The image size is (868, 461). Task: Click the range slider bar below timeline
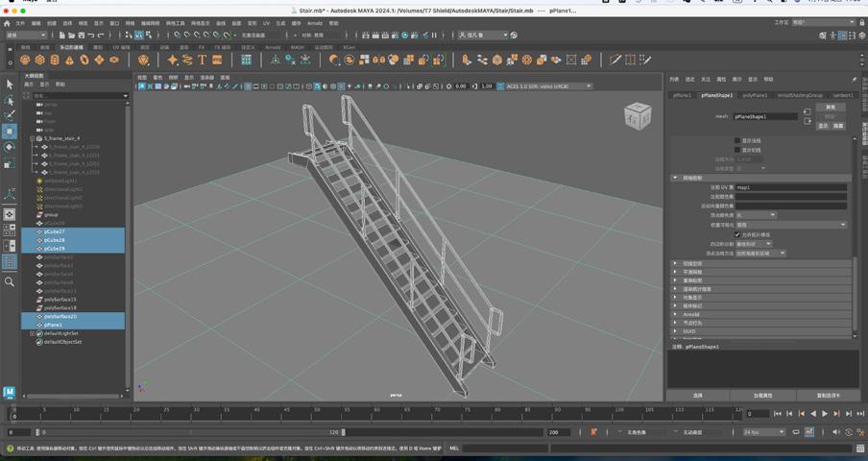tap(190, 432)
